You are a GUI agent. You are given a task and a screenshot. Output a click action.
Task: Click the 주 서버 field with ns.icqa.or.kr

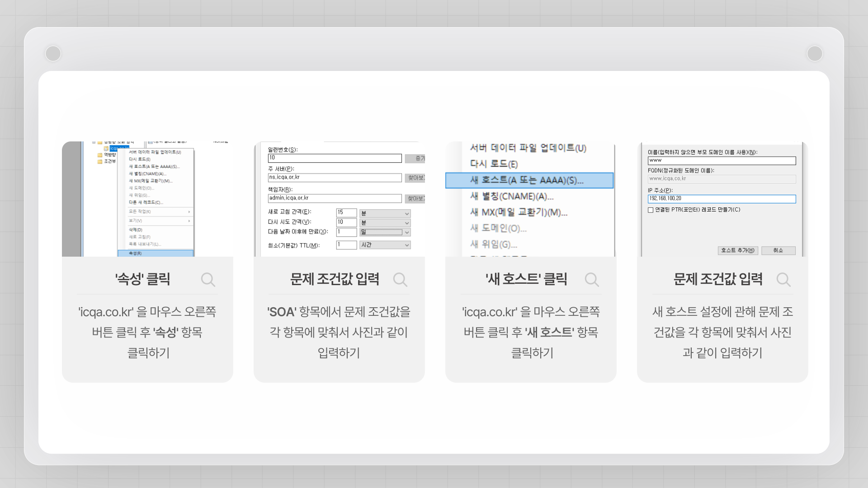pyautogui.click(x=335, y=178)
